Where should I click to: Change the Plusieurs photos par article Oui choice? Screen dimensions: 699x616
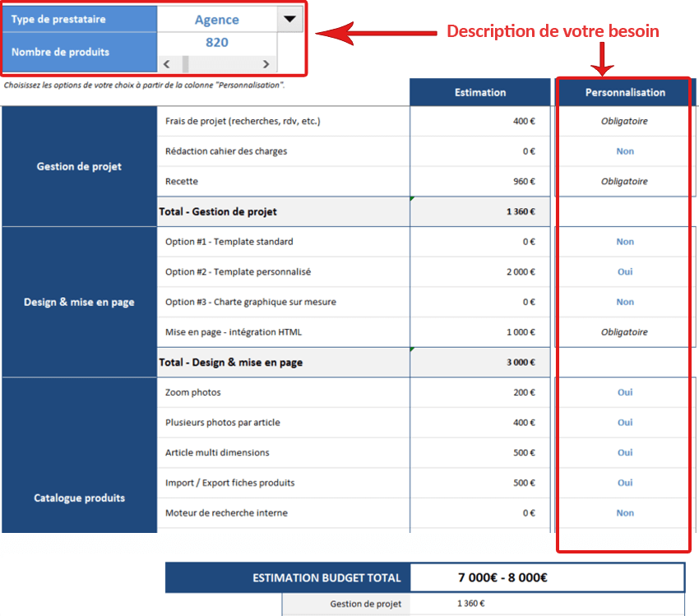(625, 423)
